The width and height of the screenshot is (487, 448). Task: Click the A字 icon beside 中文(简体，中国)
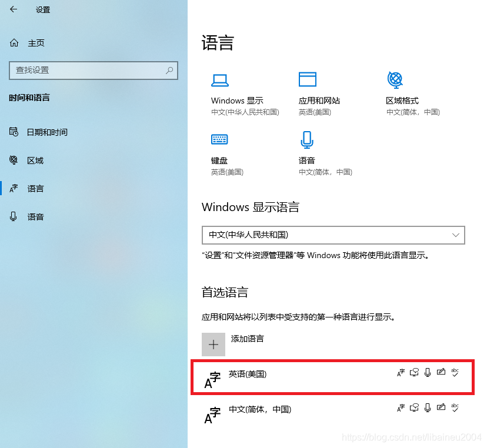(x=212, y=416)
